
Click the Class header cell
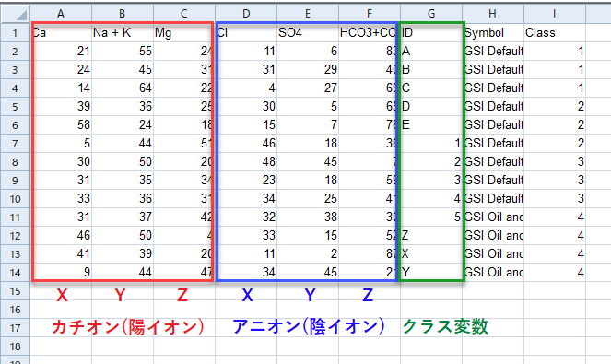555,32
